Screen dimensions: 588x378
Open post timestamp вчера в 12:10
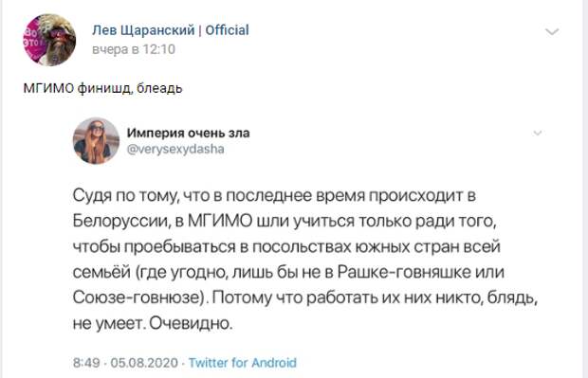tap(134, 49)
